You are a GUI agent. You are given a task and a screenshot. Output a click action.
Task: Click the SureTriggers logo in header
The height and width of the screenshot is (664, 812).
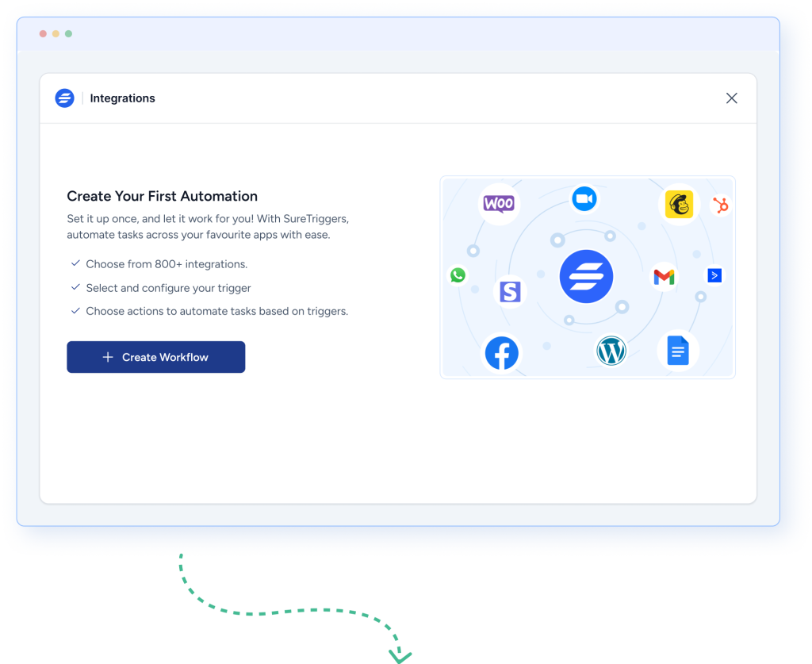(65, 98)
